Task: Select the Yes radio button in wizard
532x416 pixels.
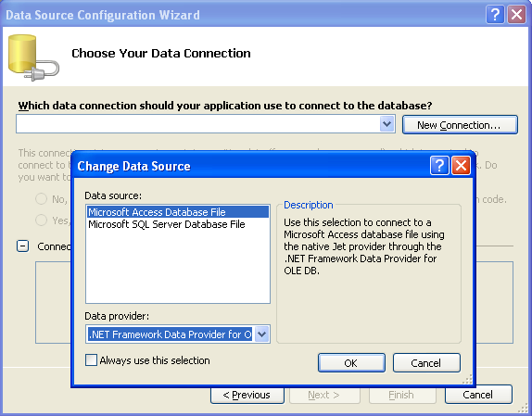Action: click(41, 220)
